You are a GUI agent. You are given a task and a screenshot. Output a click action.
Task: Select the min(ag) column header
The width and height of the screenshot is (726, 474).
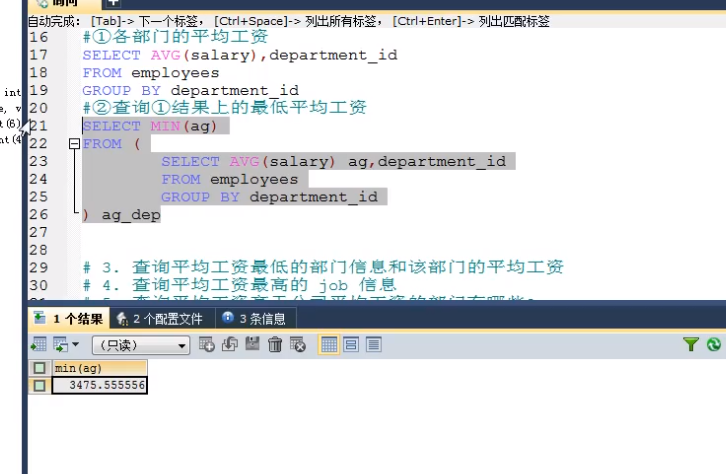coord(100,368)
